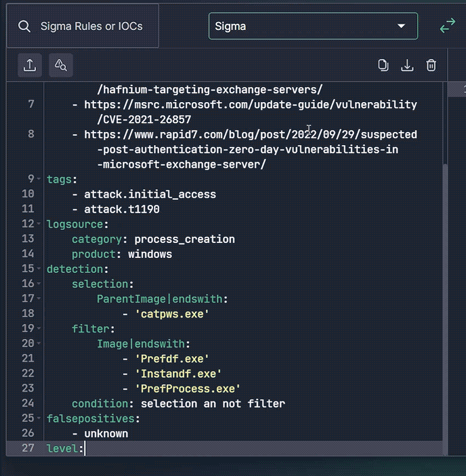Collapse the logsource block at line 12
The width and height of the screenshot is (466, 476).
pos(39,224)
